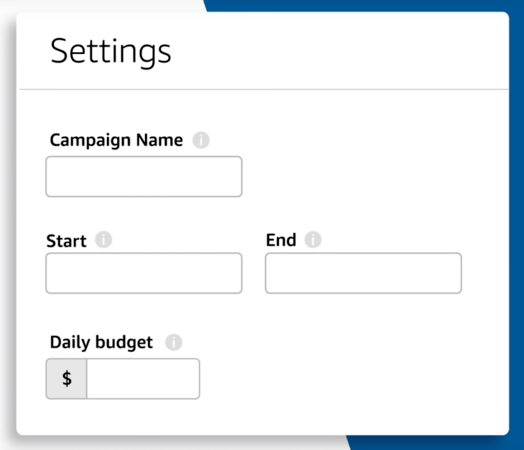Show the Start date info tooltip icon
Screen dimensions: 524x450
(103, 240)
